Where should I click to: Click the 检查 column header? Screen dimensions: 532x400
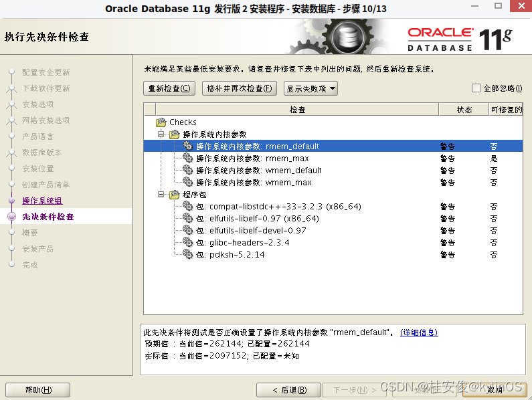[297, 110]
